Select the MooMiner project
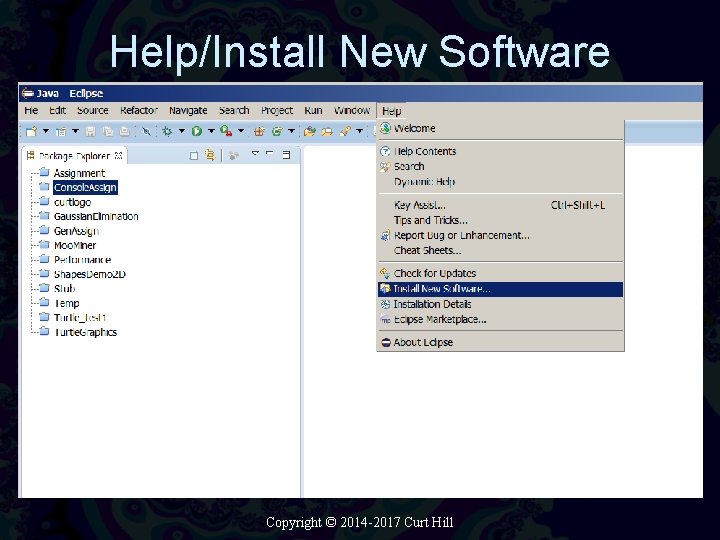The height and width of the screenshot is (540, 720). (75, 245)
